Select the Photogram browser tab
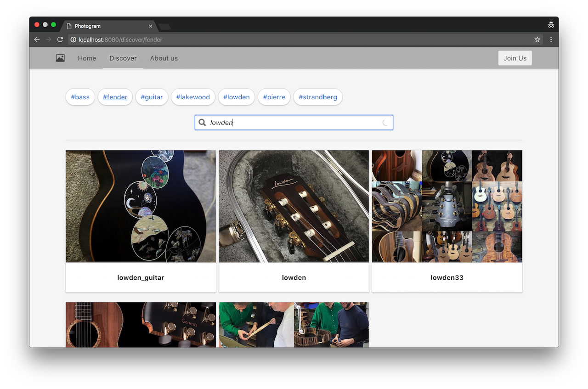Image resolution: width=588 pixels, height=389 pixels. [108, 26]
